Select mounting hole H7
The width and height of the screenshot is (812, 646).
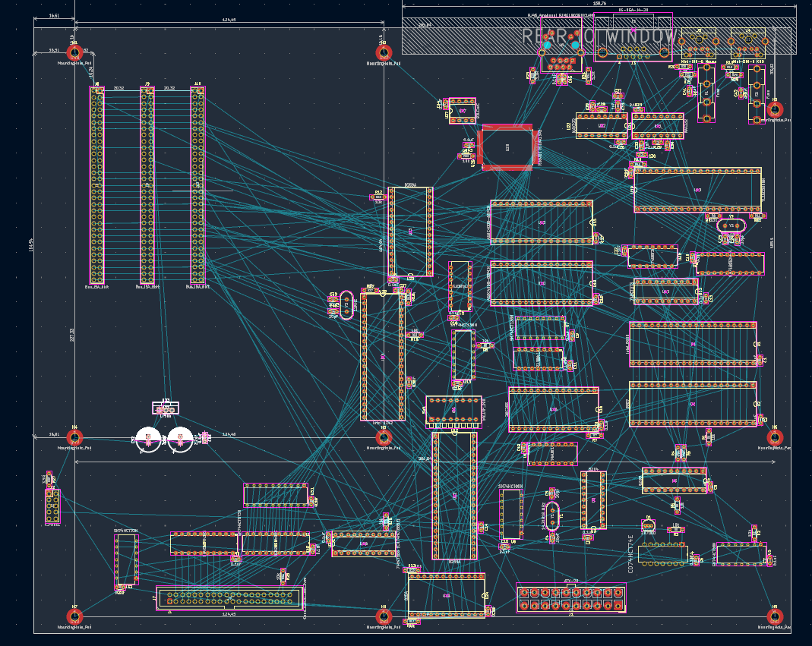tap(74, 616)
